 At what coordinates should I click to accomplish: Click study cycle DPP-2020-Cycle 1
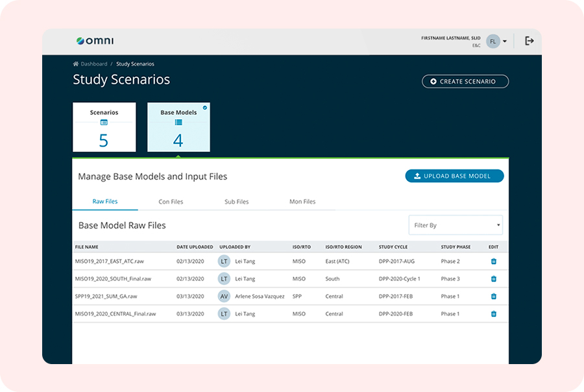coord(399,278)
